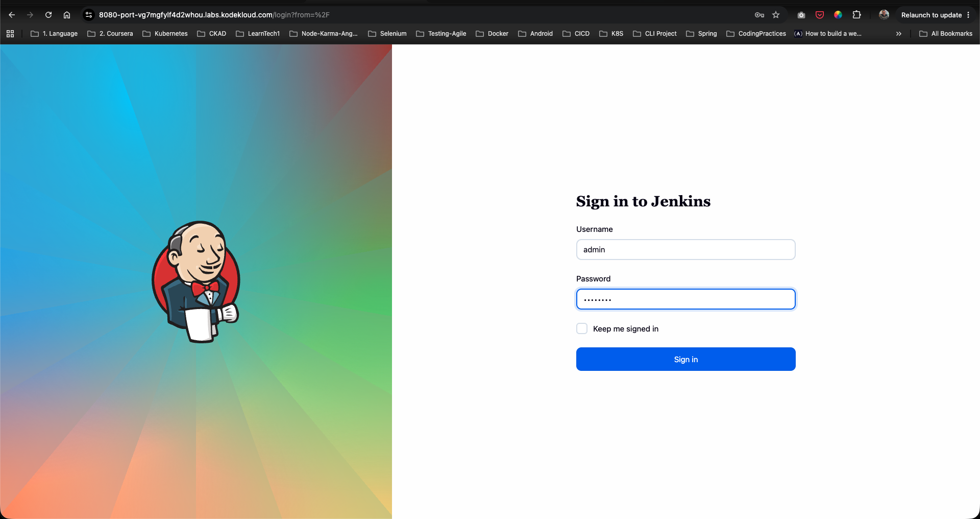This screenshot has width=980, height=519.
Task: Open the Selenium bookmark folder
Action: (x=387, y=34)
